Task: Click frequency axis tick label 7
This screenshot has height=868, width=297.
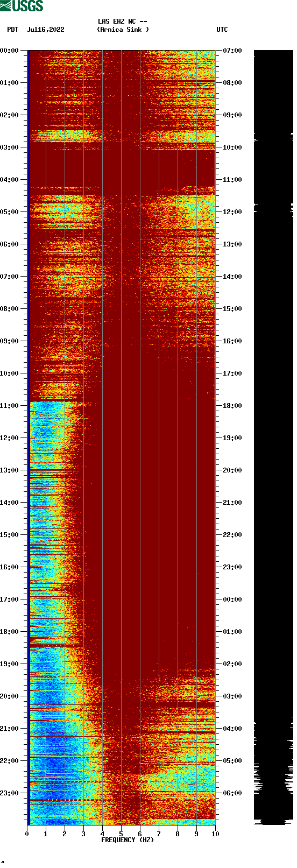Action: click(159, 834)
